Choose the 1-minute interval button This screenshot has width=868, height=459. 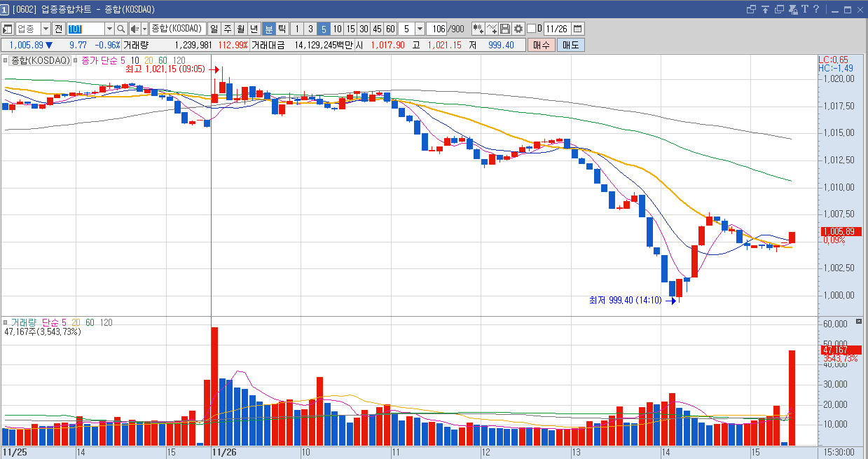click(x=297, y=29)
